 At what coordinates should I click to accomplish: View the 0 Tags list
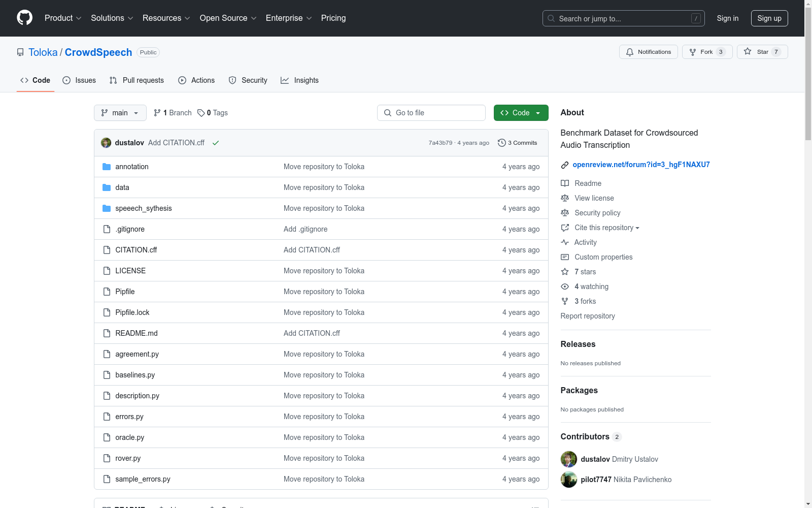click(213, 113)
